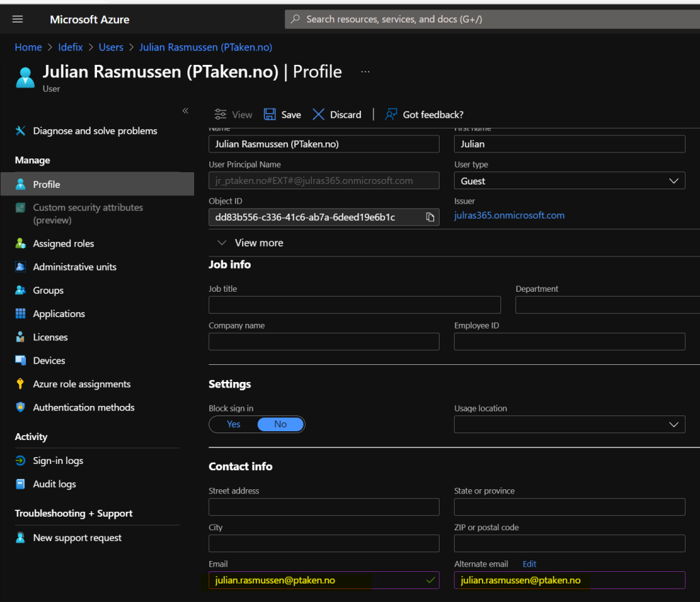Copy the Object ID with copy icon

click(x=430, y=217)
